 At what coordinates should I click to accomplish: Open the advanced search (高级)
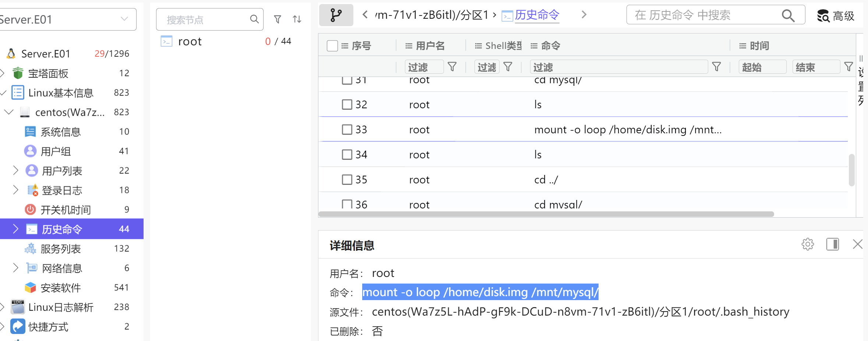click(x=836, y=16)
